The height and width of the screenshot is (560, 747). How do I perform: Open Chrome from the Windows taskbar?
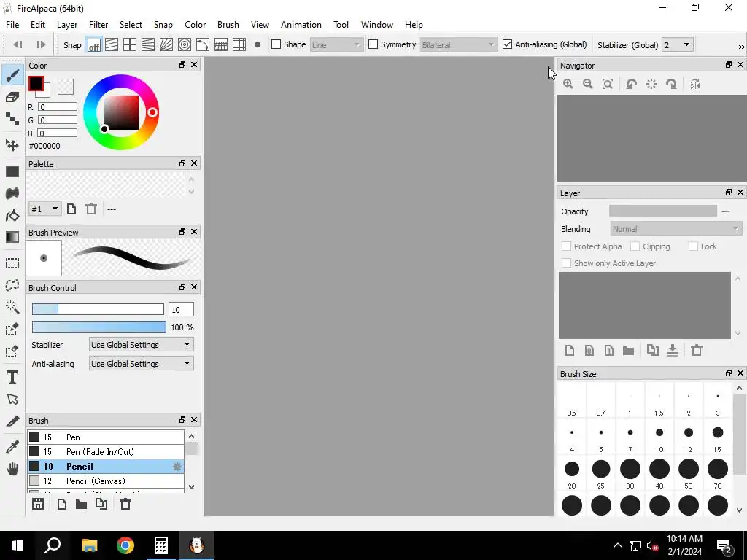[125, 545]
